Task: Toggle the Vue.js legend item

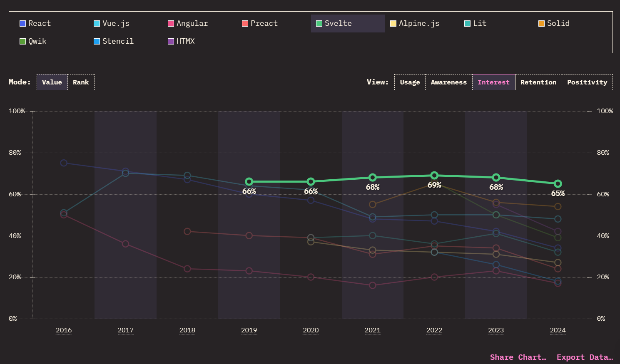Action: tap(112, 23)
